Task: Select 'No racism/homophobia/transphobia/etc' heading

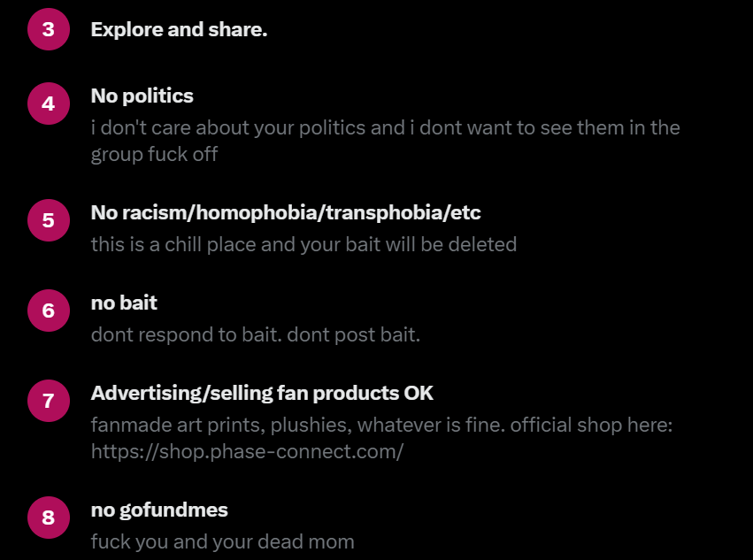Action: click(286, 212)
